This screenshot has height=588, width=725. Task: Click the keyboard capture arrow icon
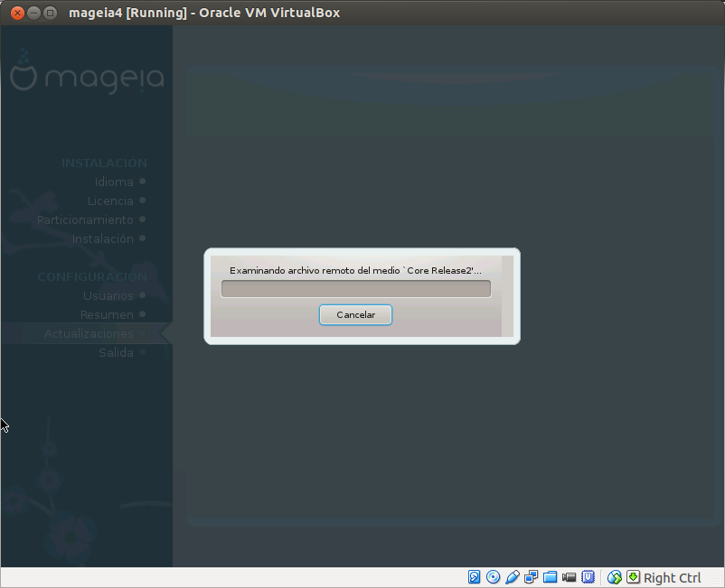click(633, 576)
